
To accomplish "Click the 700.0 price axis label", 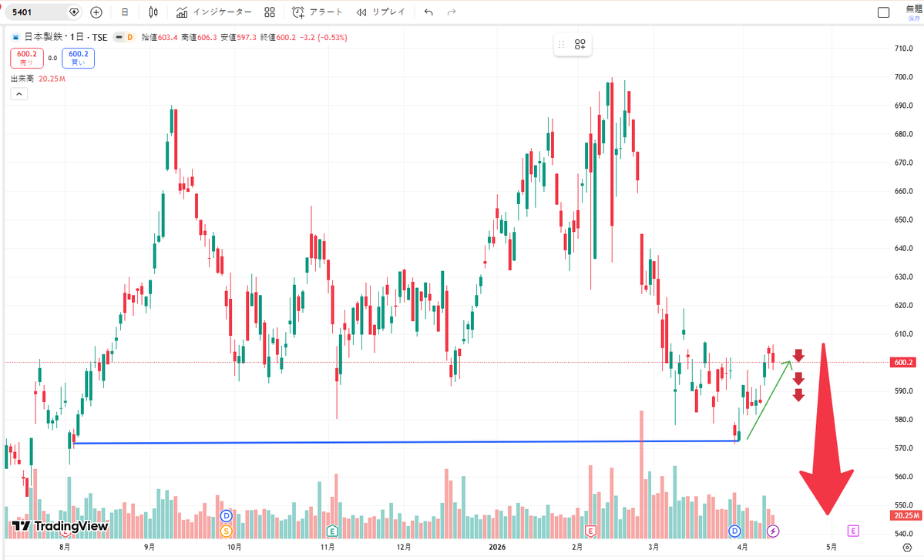I will 903,77.
